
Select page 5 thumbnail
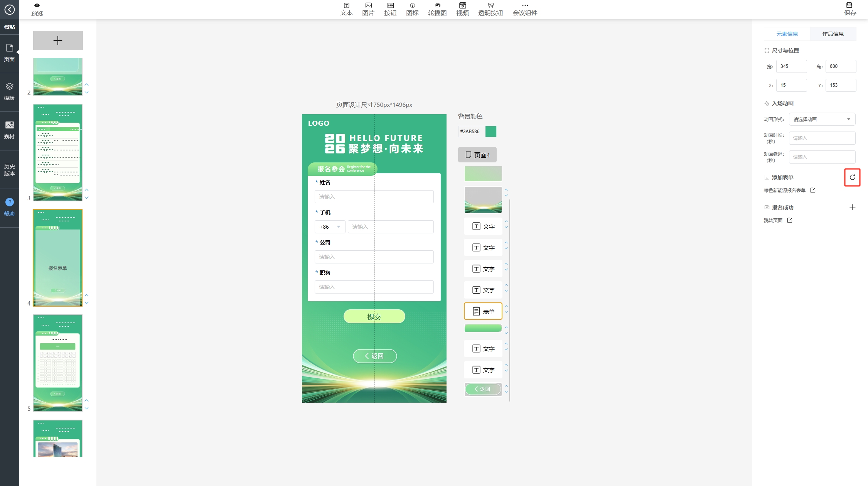(x=57, y=363)
